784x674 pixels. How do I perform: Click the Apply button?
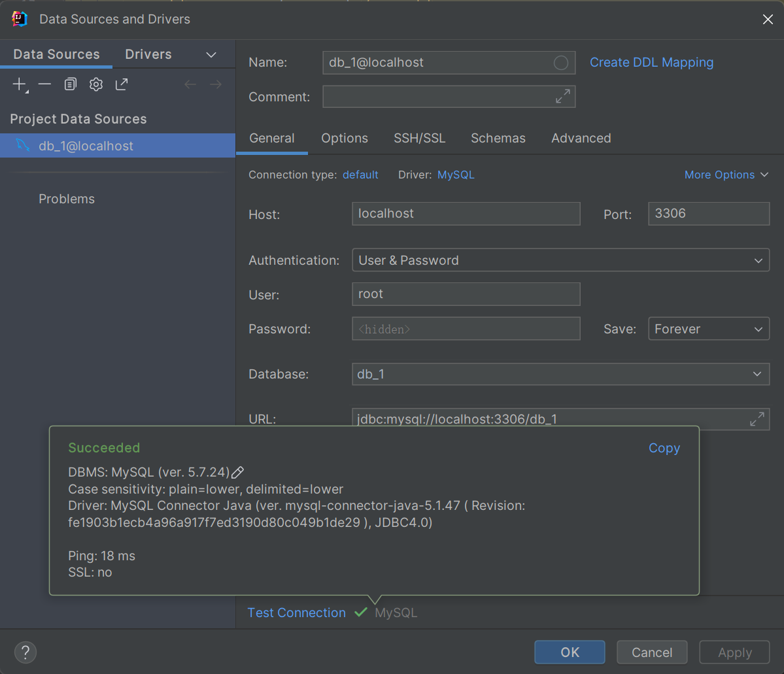coord(734,652)
